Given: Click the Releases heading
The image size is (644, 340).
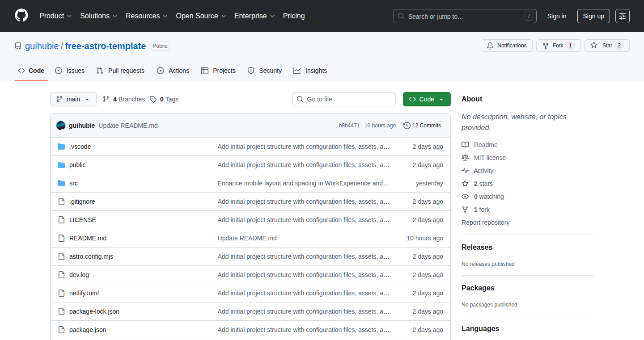Looking at the screenshot, I should [477, 247].
